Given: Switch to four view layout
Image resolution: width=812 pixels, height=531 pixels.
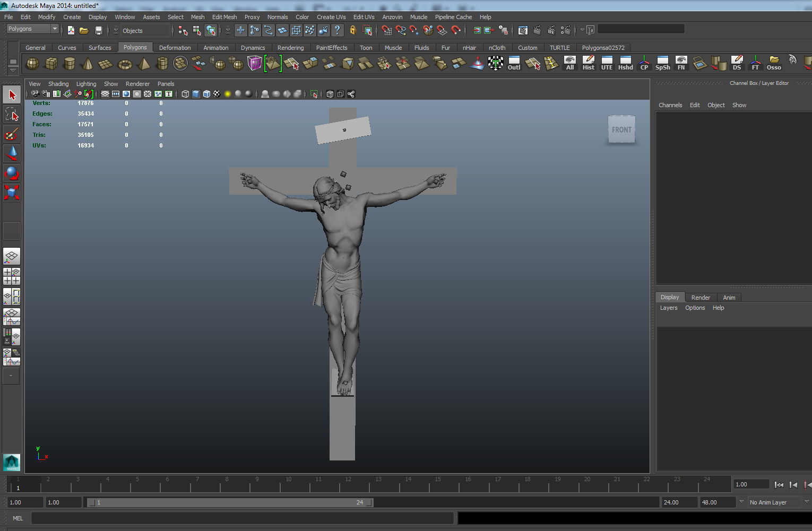Looking at the screenshot, I should point(12,276).
